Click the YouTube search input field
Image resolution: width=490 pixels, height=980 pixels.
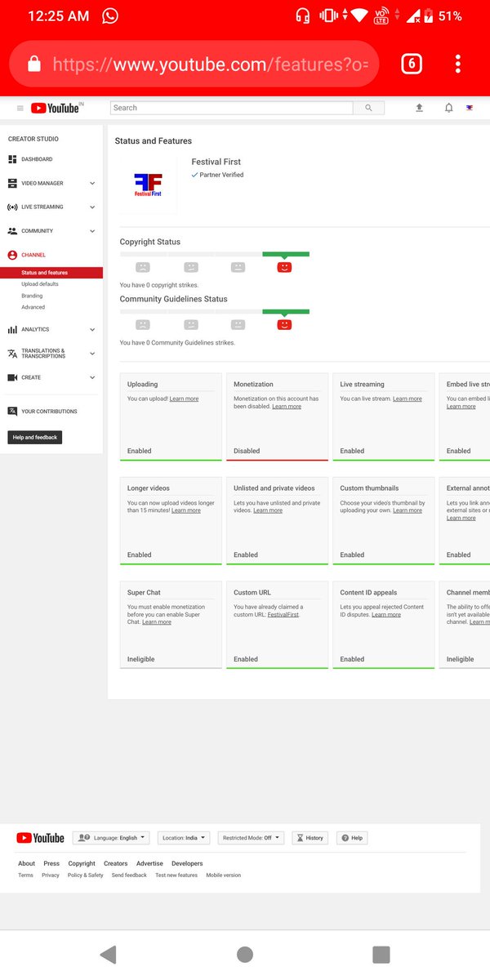pos(231,108)
